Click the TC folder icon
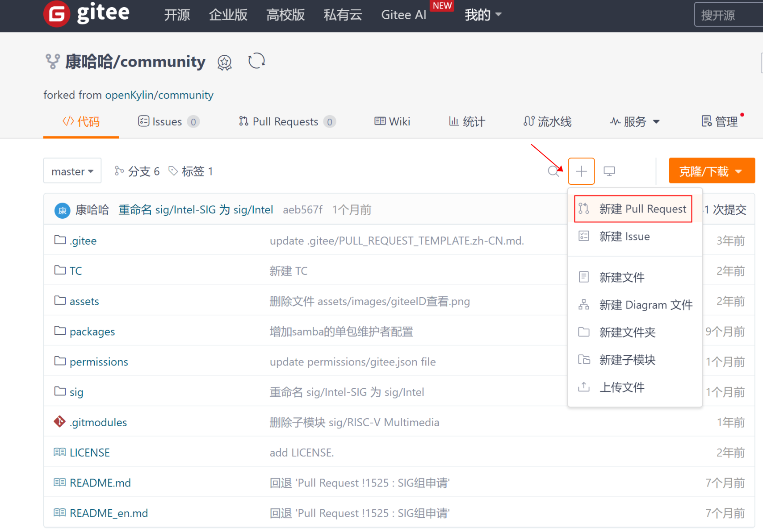Viewport: 763px width, 532px height. (60, 270)
